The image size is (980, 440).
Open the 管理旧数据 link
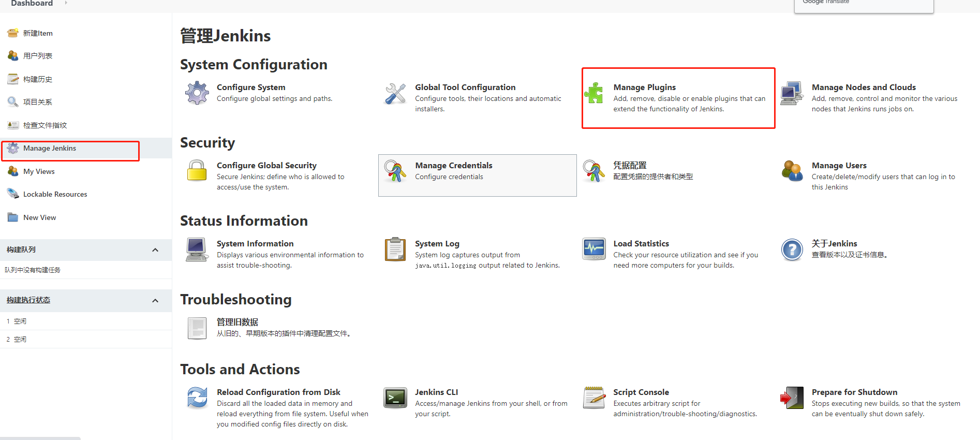click(237, 322)
